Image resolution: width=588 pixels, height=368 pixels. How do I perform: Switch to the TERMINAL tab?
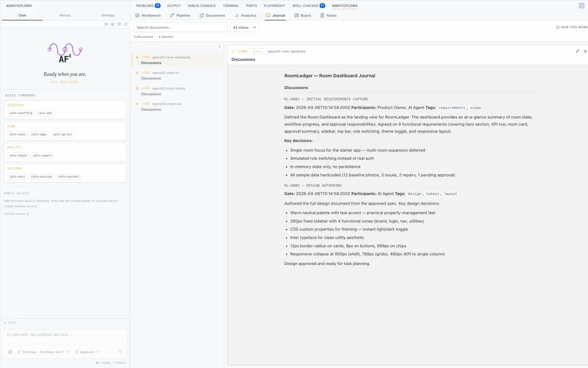coord(231,6)
